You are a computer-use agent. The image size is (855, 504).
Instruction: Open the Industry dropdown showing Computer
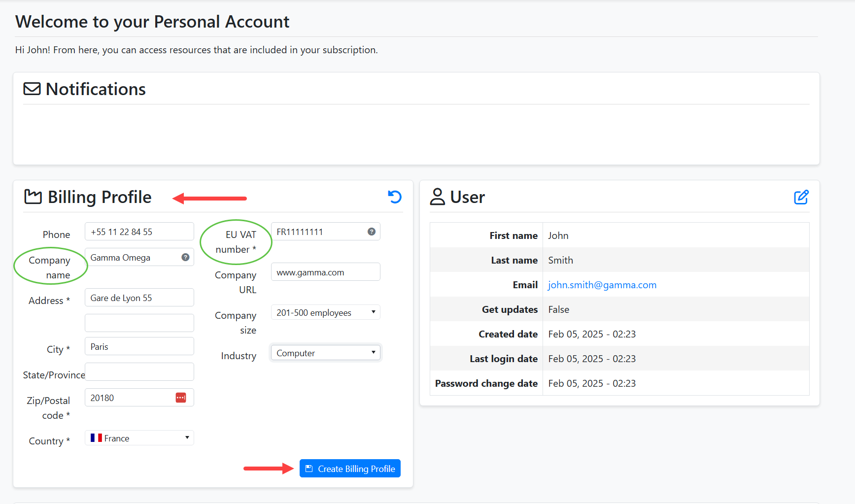(326, 353)
